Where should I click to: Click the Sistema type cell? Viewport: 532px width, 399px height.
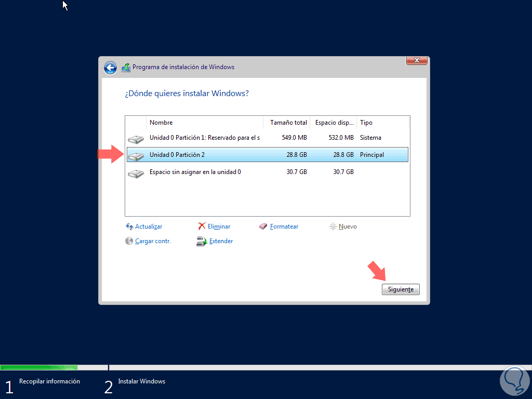(x=370, y=138)
